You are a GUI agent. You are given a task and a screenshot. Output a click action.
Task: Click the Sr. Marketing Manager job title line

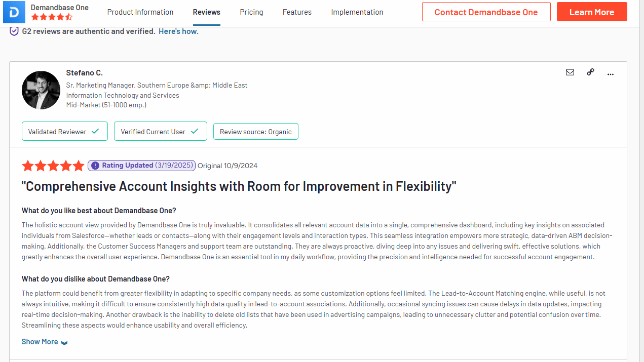point(157,85)
